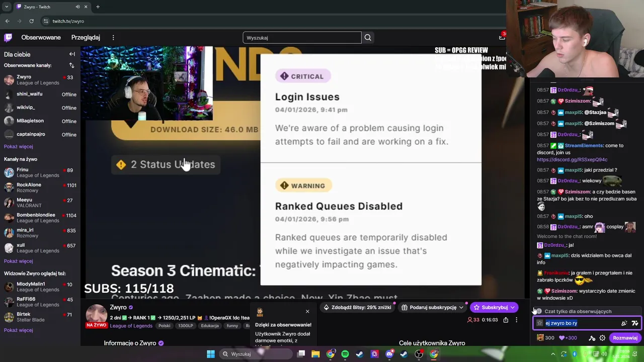Close the Dzięki za obserwowanie popup
The height and width of the screenshot is (362, 644).
[307, 311]
